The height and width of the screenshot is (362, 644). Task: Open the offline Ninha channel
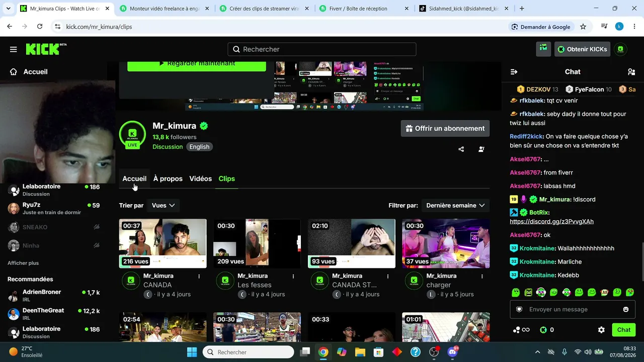coord(54,245)
